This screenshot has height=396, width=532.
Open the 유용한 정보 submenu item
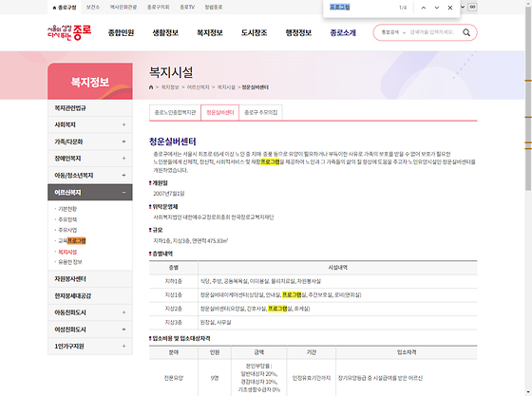tap(70, 262)
